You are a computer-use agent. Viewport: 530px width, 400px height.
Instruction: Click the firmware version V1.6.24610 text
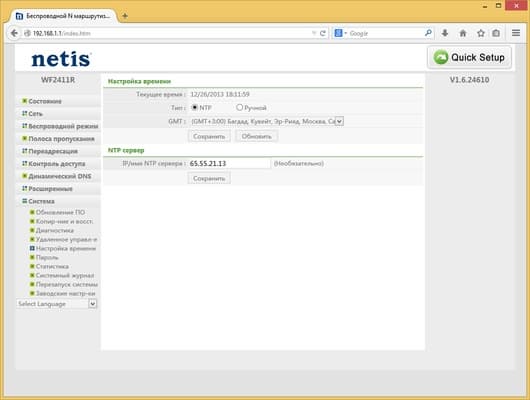pos(469,80)
